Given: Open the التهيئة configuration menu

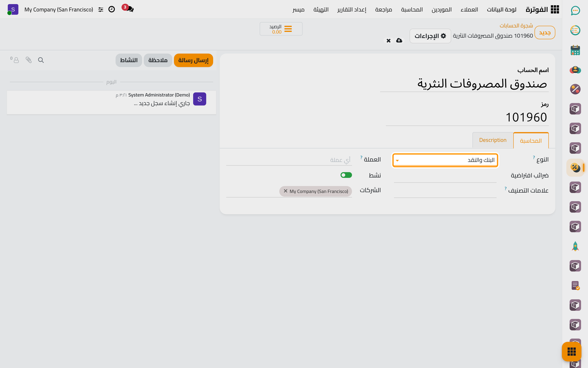Looking at the screenshot, I should 321,10.
